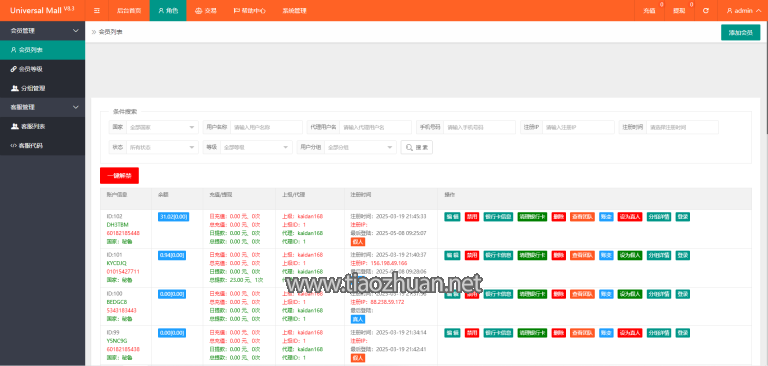
Task: Click the refresh icon in top bar
Action: (706, 10)
